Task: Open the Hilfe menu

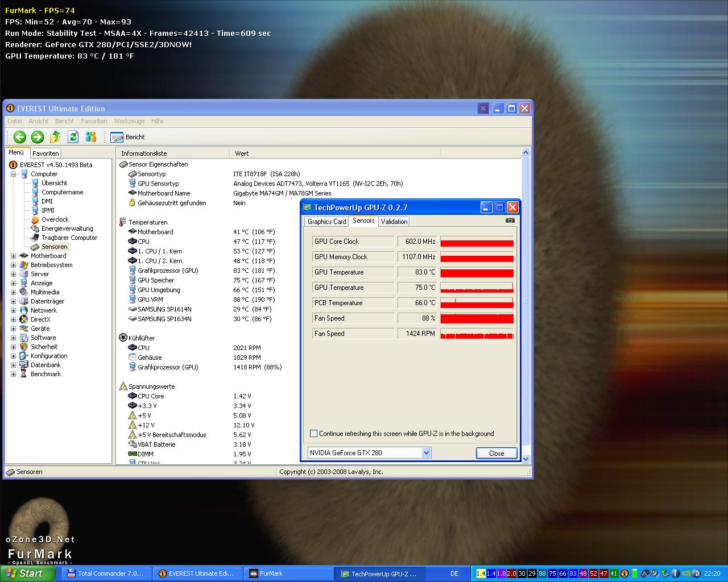Action: point(158,121)
